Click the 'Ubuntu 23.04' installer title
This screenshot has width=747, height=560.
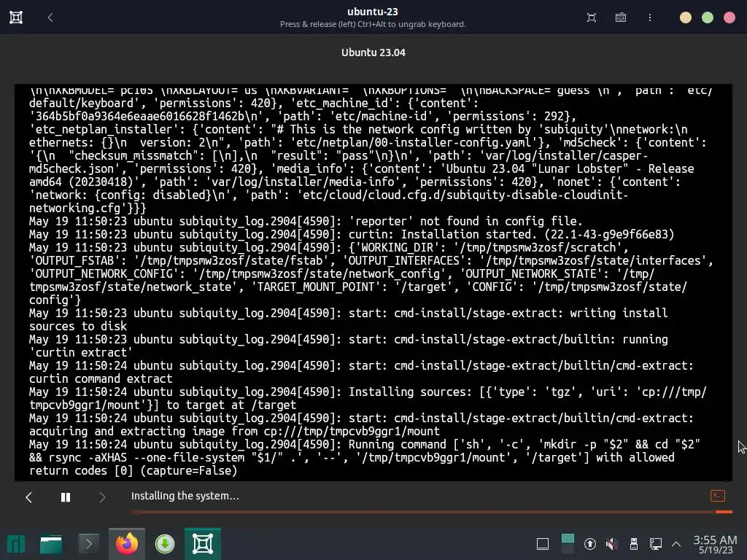coord(373,52)
